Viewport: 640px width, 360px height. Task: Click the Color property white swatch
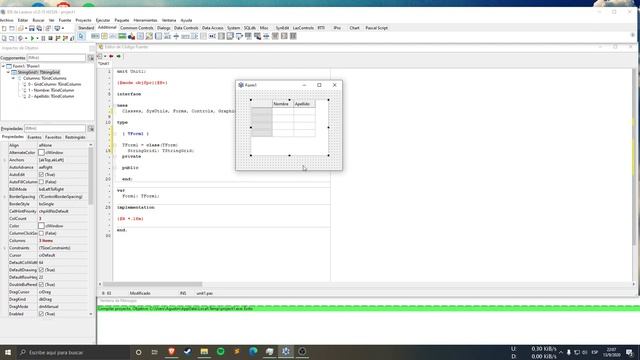click(41, 226)
